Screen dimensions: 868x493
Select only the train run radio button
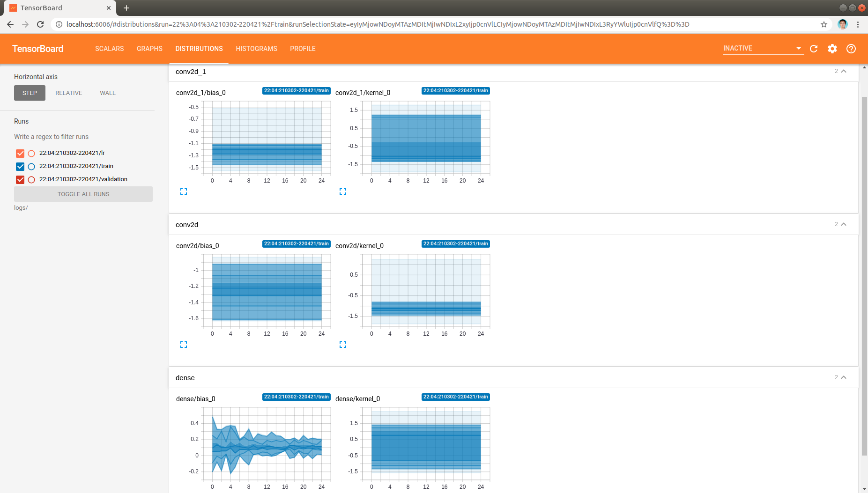pos(31,166)
